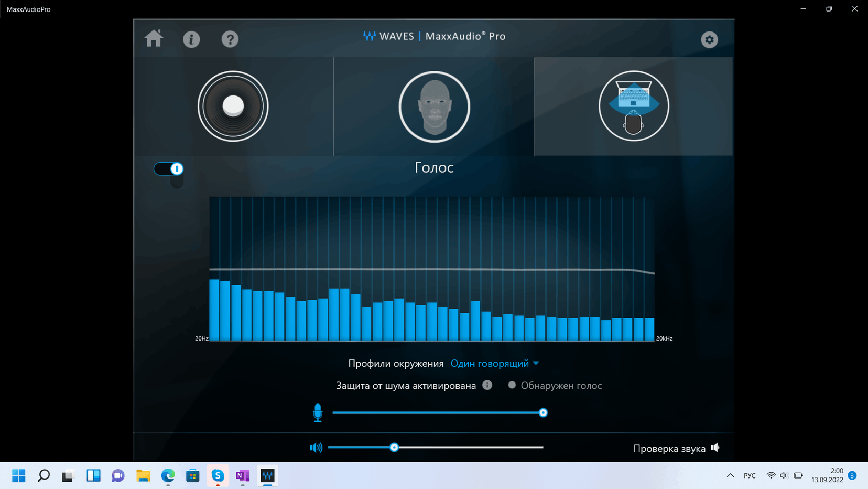Show hidden tray icons chevron

(730, 476)
